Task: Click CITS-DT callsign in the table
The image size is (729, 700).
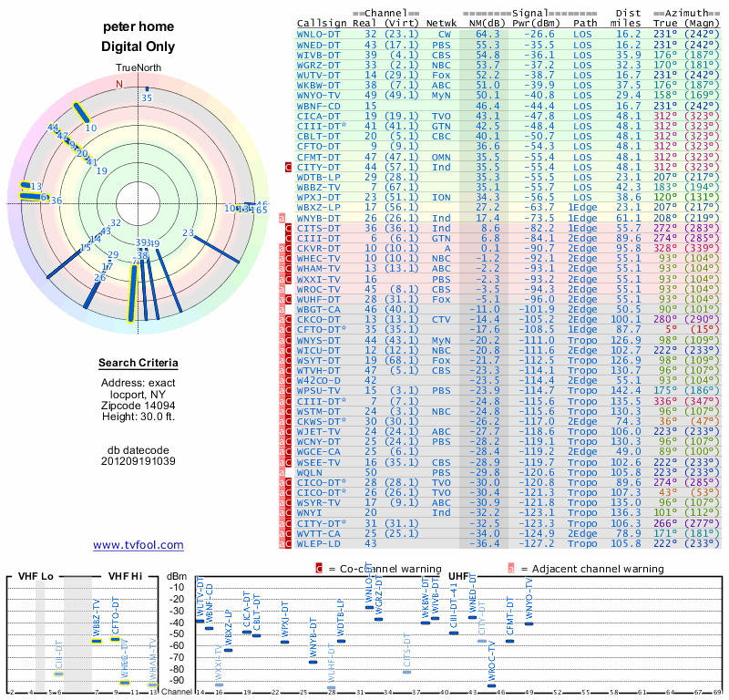Action: tap(318, 229)
